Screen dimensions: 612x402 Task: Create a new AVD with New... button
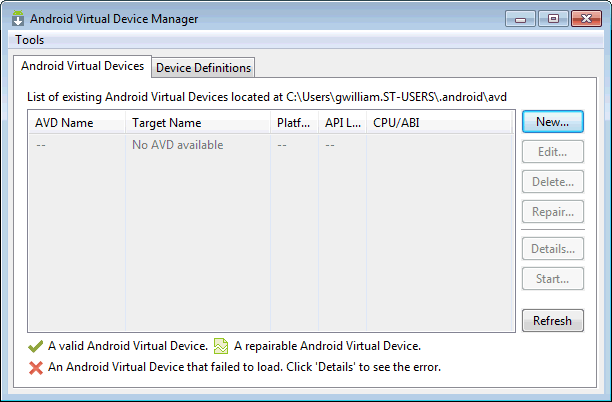point(553,122)
